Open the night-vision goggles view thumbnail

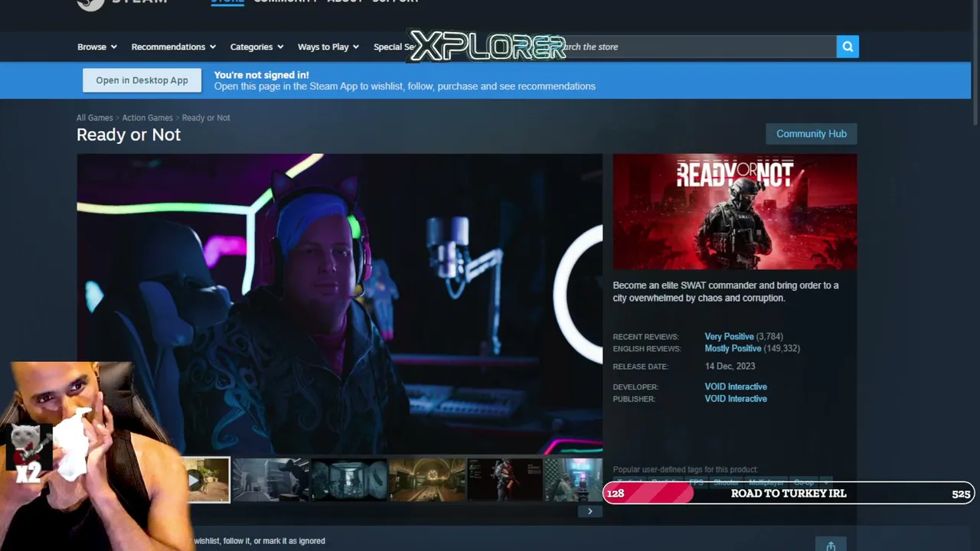(x=349, y=480)
